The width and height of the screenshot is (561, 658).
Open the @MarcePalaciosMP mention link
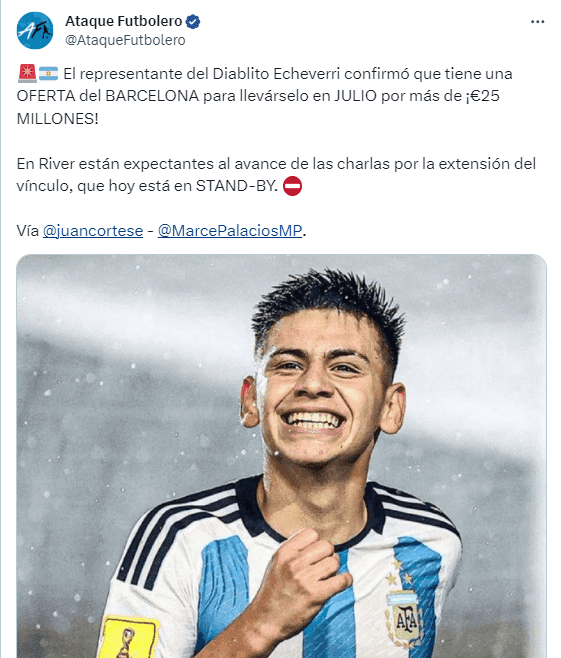click(230, 230)
